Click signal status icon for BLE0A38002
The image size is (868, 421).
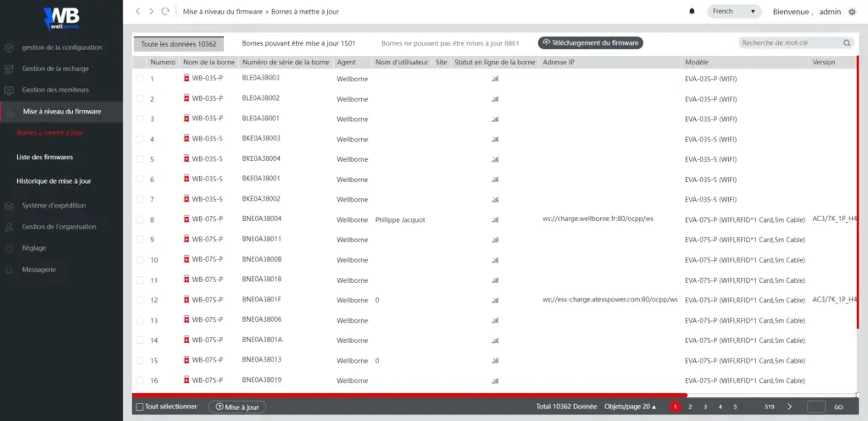point(495,99)
